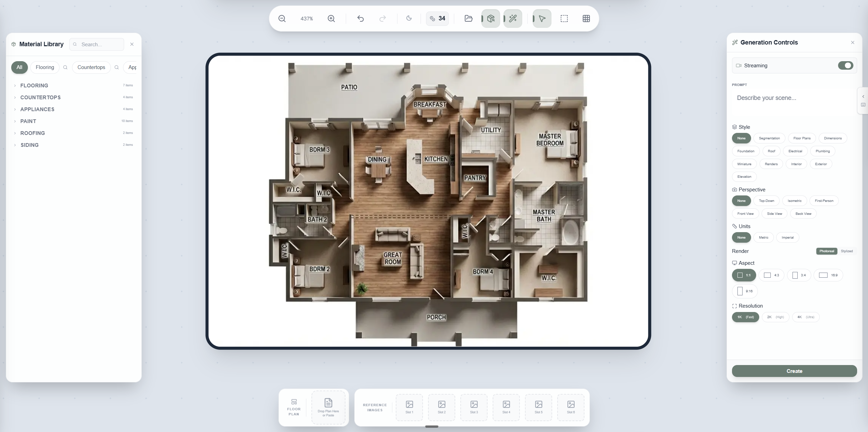Select the Flooring filter tab
This screenshot has height=432, width=868.
[45, 67]
